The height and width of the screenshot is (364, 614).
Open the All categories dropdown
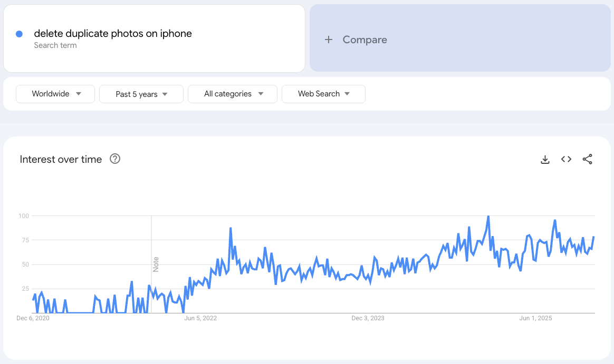click(x=232, y=94)
